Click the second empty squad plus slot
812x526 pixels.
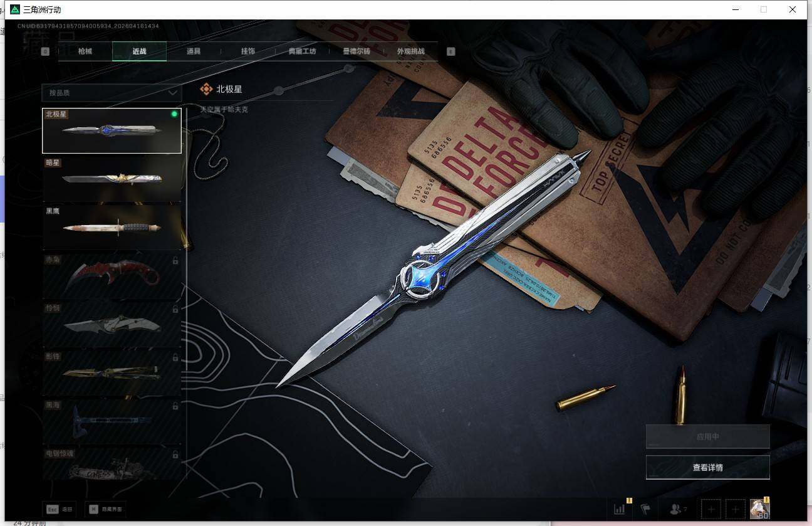(735, 509)
